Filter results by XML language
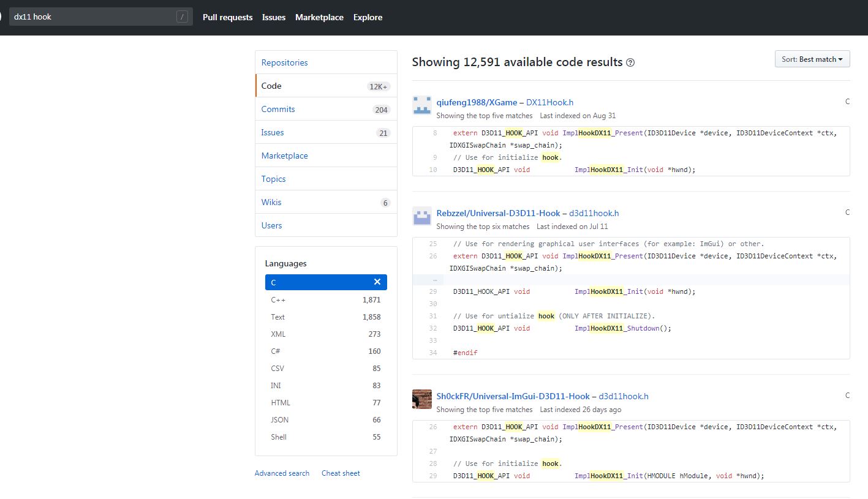868x499 pixels. 326,334
